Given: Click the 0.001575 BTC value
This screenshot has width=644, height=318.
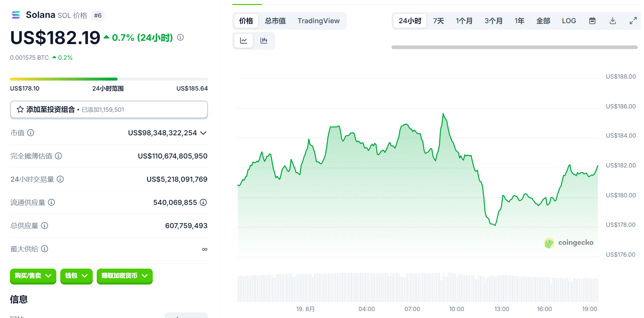Looking at the screenshot, I should coord(29,58).
